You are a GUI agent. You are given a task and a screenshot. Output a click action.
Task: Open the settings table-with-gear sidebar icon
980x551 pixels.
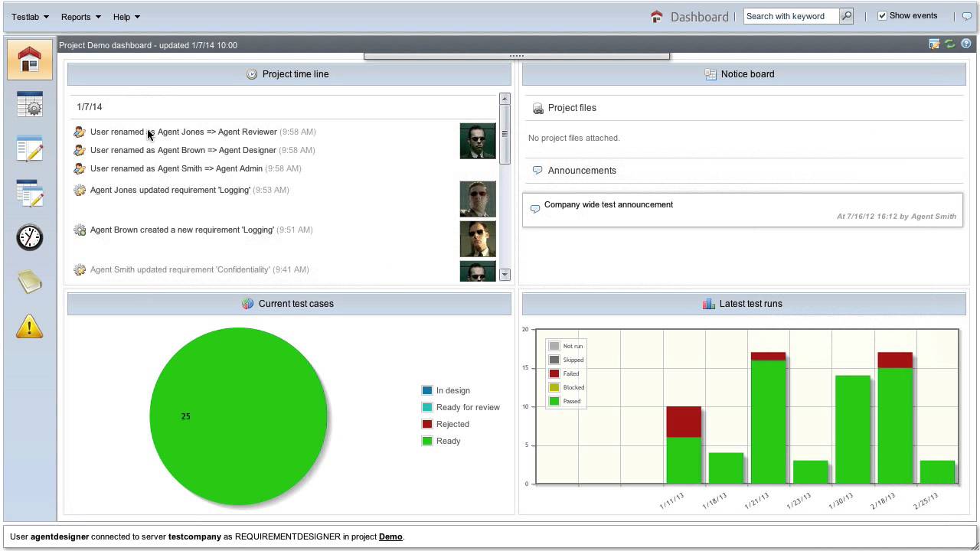[30, 104]
